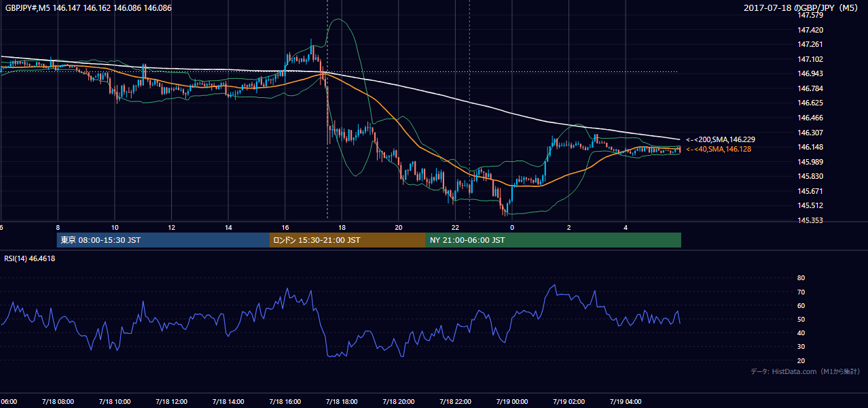
Task: Click price level 145.989 on axis
Action: [812, 162]
